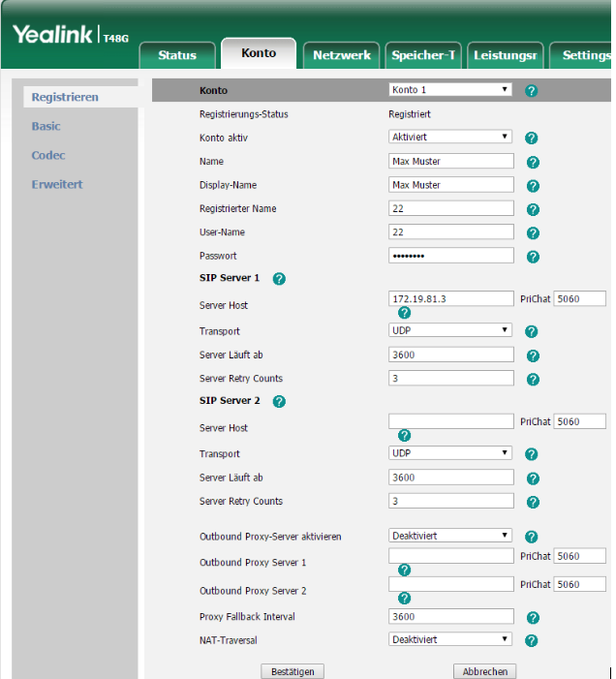Click the Registrierter Name field
Screen dimensions: 616x679
click(451, 208)
